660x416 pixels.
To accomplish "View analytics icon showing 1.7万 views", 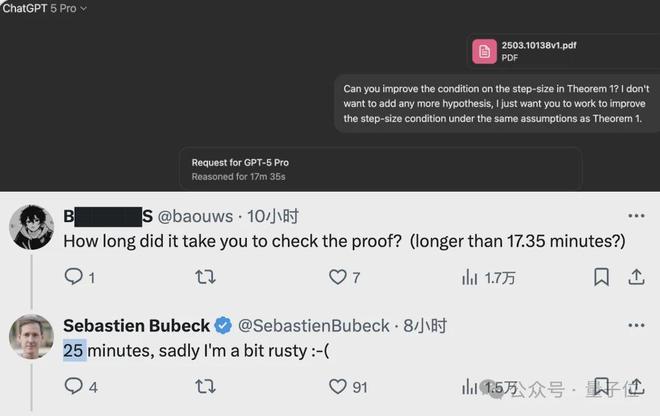I will (470, 277).
